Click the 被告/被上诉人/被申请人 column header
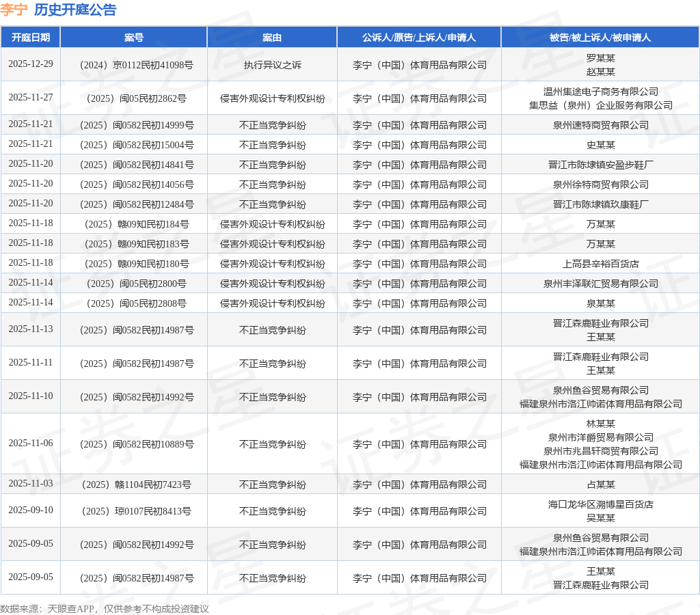 click(x=600, y=38)
